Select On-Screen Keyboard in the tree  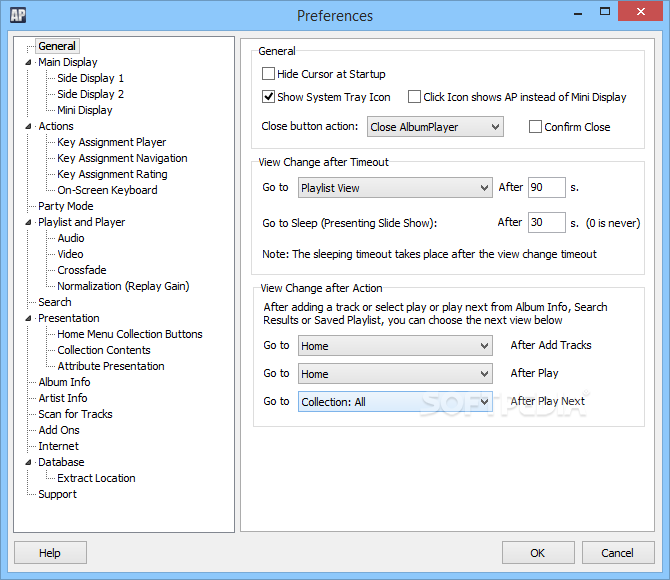(x=107, y=190)
